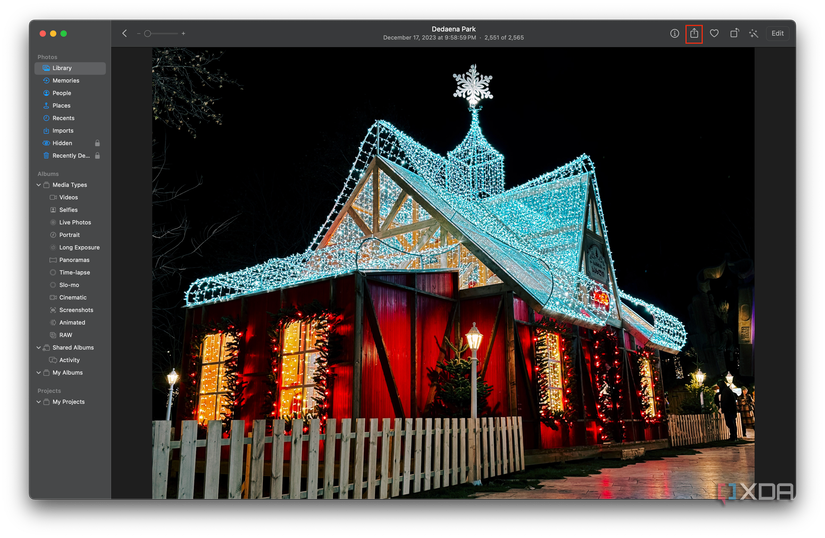Image resolution: width=825 pixels, height=538 pixels.
Task: Open the Videos media type
Action: [x=70, y=197]
